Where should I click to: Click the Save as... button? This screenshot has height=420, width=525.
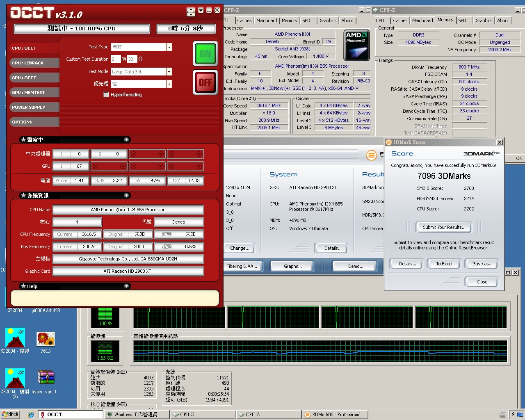click(x=482, y=264)
